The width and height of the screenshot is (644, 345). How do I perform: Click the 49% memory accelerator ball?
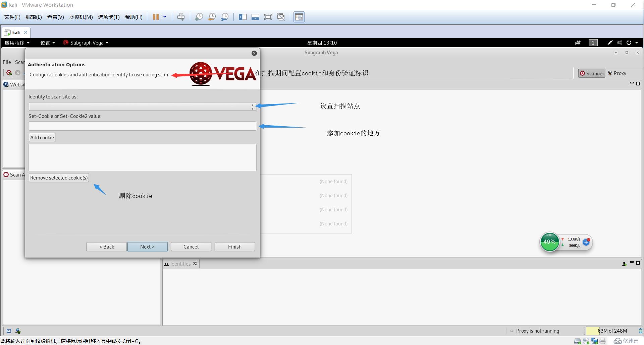(x=549, y=242)
